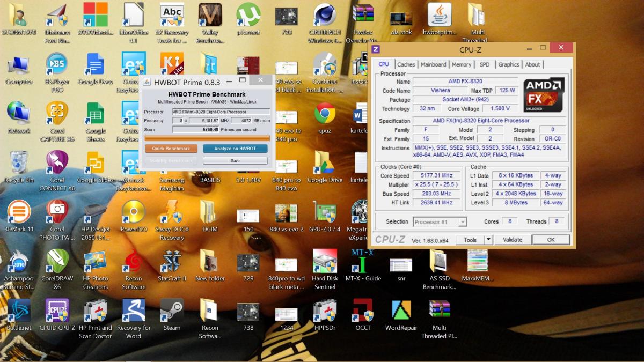Viewport: 644px width, 362px height.
Task: Open the Hard Disk Sentinel shortcut
Action: coord(325,269)
